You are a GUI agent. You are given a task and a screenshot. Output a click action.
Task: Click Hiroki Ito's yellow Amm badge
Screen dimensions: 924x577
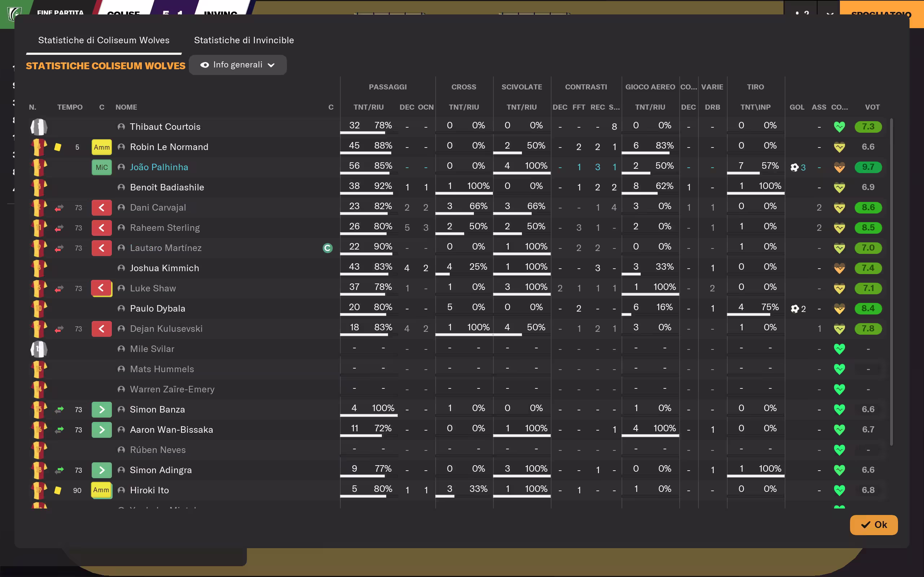101,490
